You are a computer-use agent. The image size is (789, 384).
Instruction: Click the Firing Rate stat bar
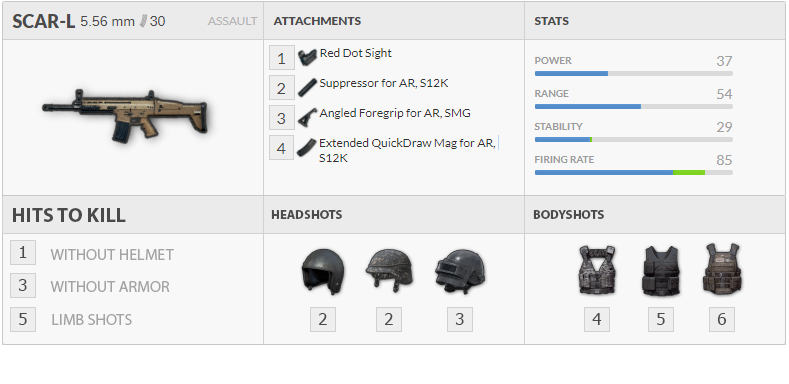634,173
